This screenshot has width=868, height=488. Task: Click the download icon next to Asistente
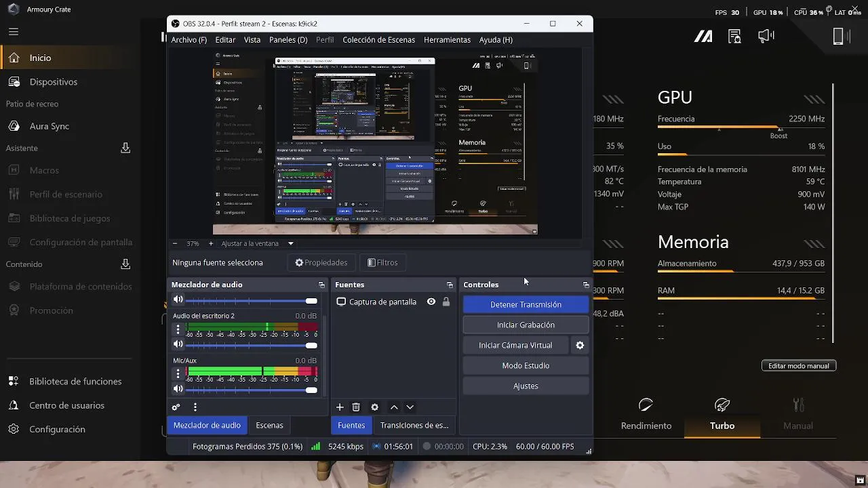[x=125, y=148]
